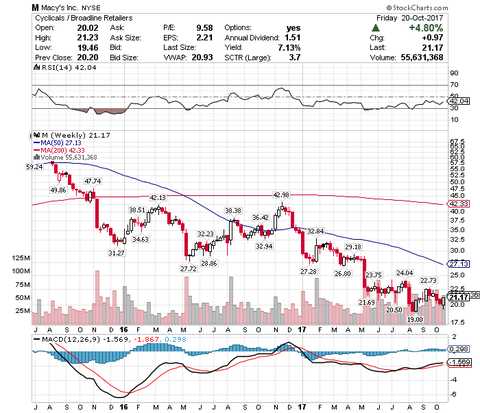Click the Bid Size label
This screenshot has height=413, width=480.
tap(124, 58)
